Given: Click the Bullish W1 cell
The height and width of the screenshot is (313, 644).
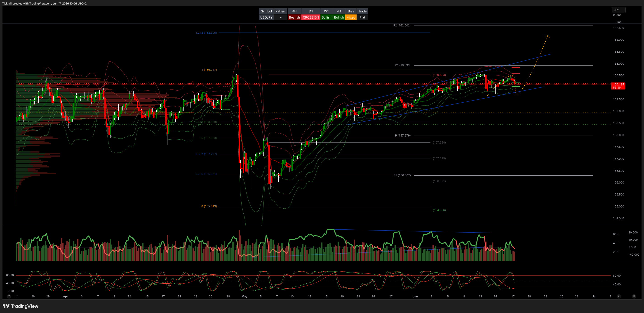Looking at the screenshot, I should click(x=326, y=17).
